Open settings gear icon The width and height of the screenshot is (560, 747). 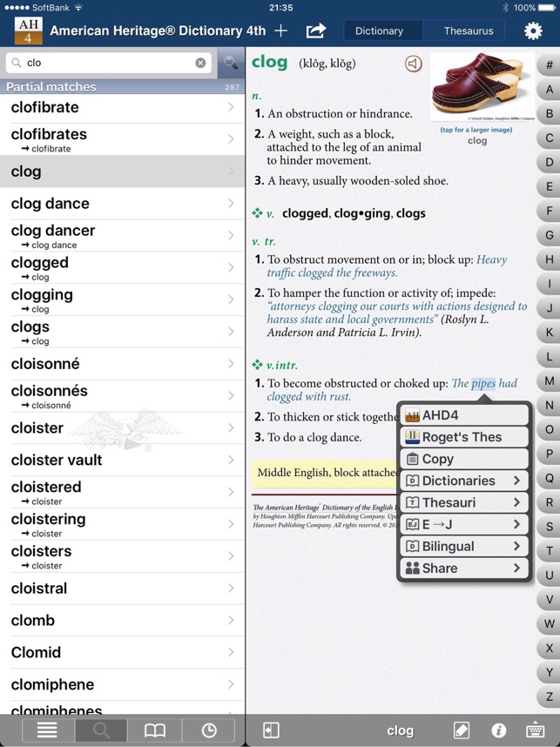tap(533, 31)
